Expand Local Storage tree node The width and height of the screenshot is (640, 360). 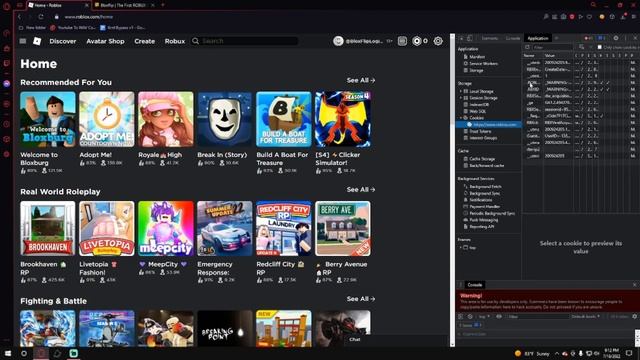point(461,91)
